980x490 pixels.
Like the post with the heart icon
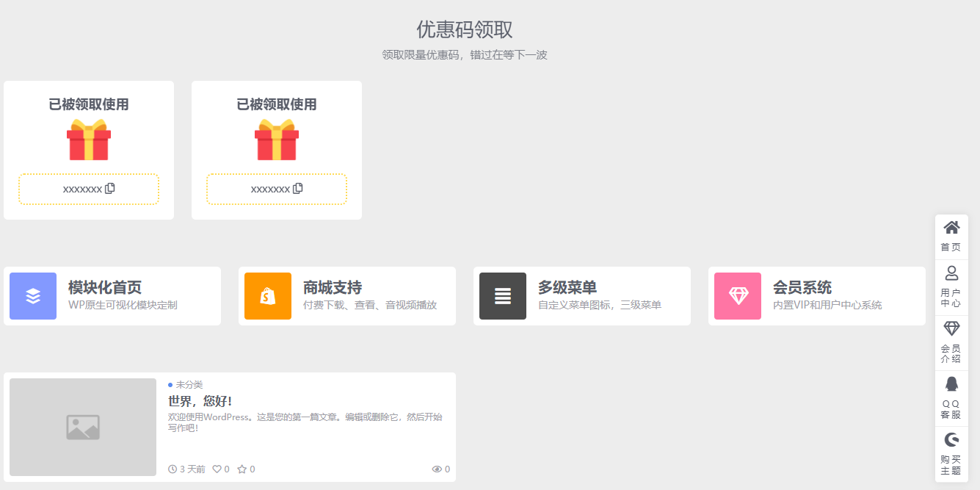click(x=217, y=469)
